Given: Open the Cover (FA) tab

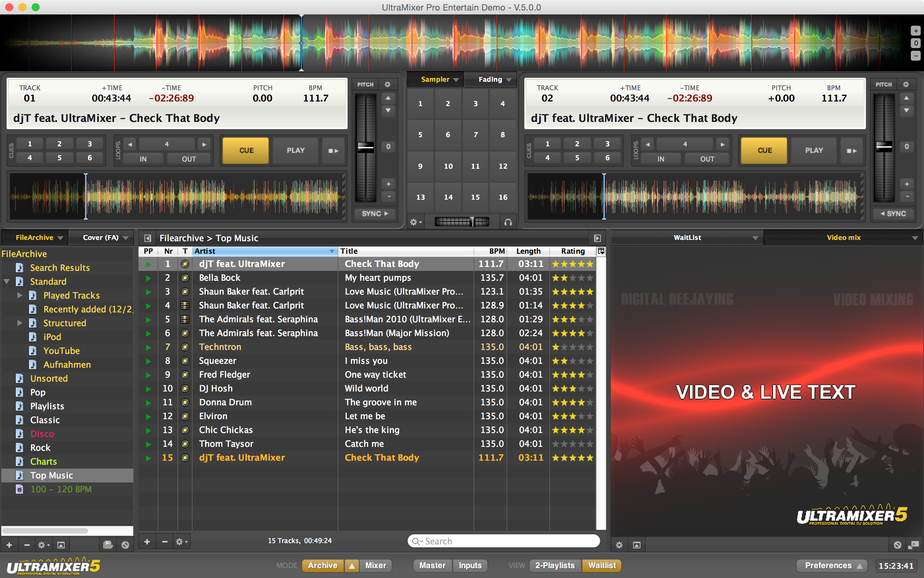Looking at the screenshot, I should pos(101,237).
